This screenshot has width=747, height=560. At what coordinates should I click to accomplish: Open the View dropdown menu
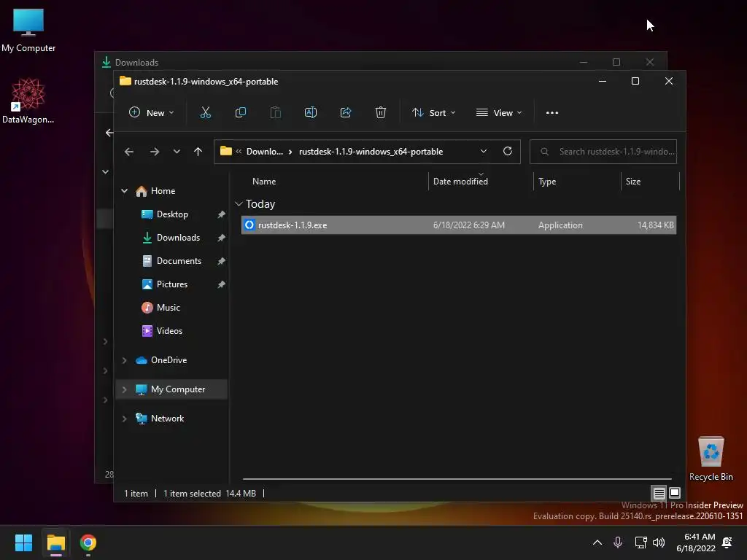[x=499, y=112]
